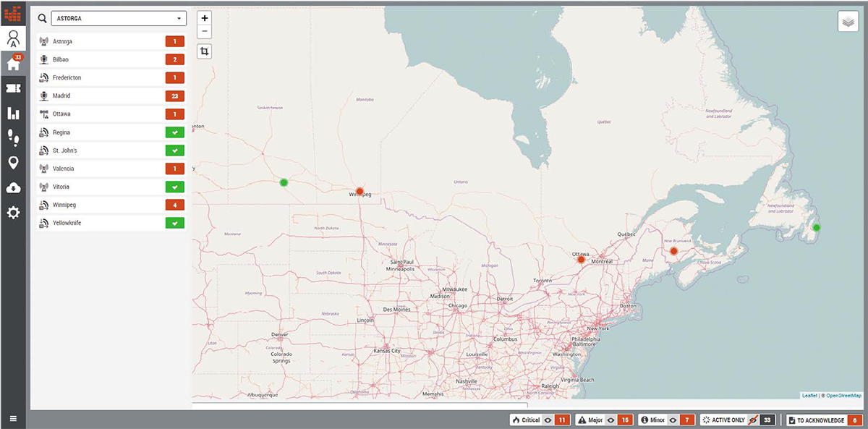
Task: Open settings gear in sidebar
Action: pyautogui.click(x=13, y=213)
